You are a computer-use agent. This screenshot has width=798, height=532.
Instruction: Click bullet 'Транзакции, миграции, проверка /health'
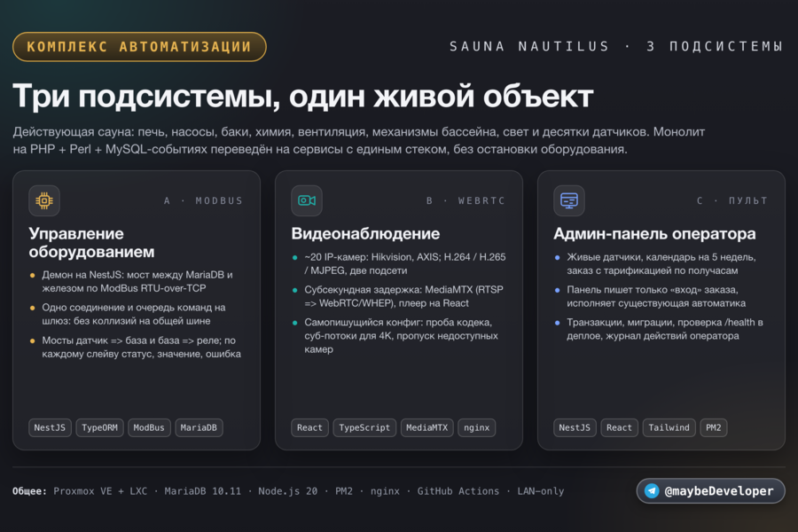[665, 329]
